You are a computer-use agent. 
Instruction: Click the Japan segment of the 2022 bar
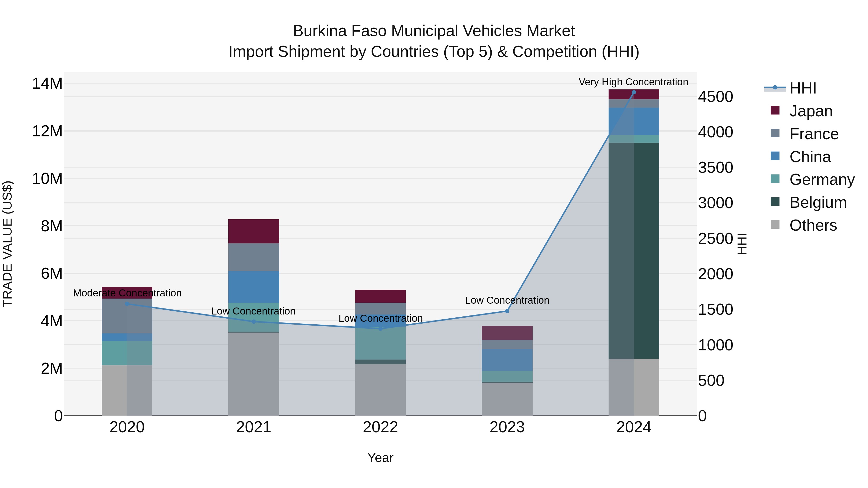click(380, 296)
